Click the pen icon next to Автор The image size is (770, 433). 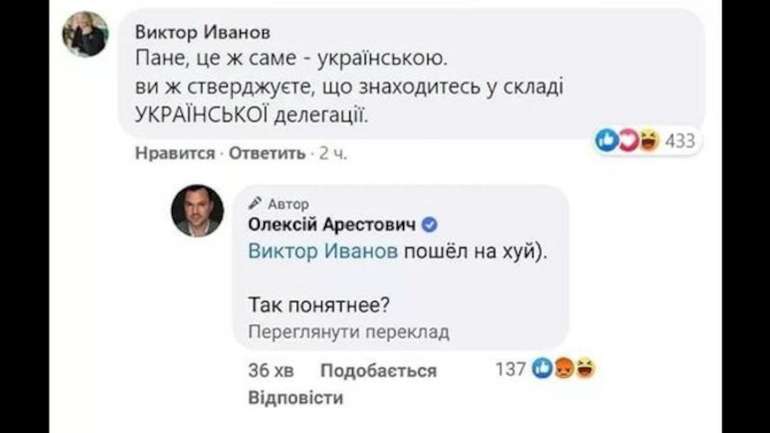254,203
